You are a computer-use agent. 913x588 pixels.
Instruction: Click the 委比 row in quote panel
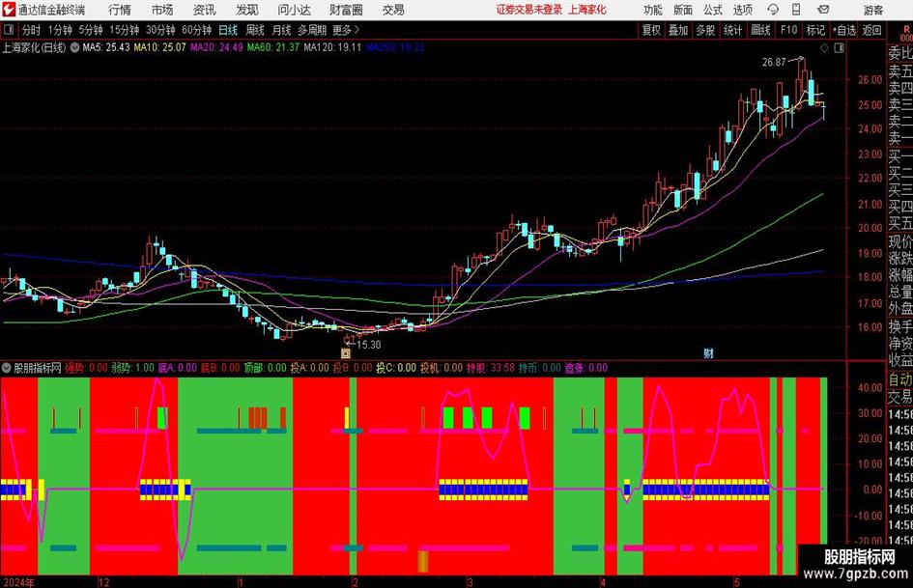[900, 53]
